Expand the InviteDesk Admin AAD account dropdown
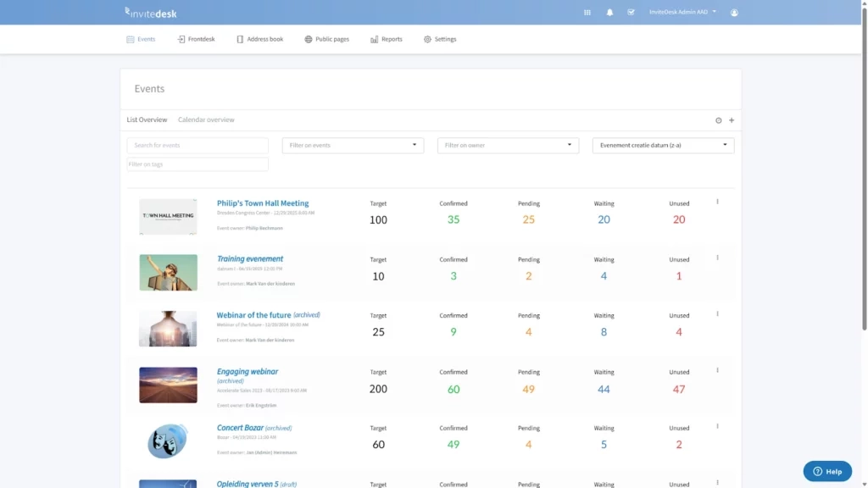Screen dimensions: 868x488 tap(682, 12)
